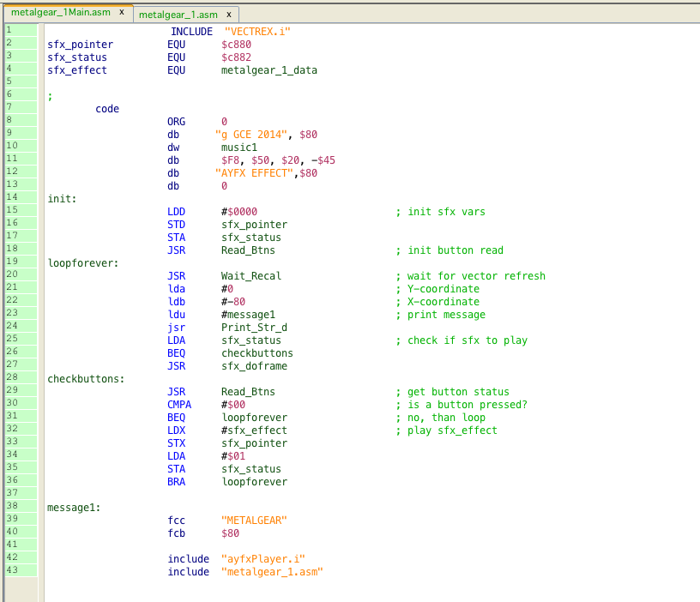Click line number 1 in the gutter
This screenshot has width=700, height=602.
tap(9, 30)
